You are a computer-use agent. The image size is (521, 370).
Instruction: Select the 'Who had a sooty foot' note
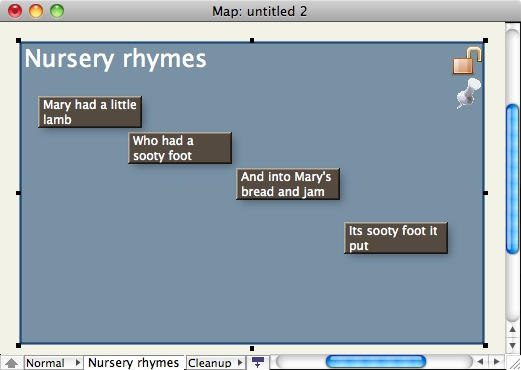(x=180, y=148)
